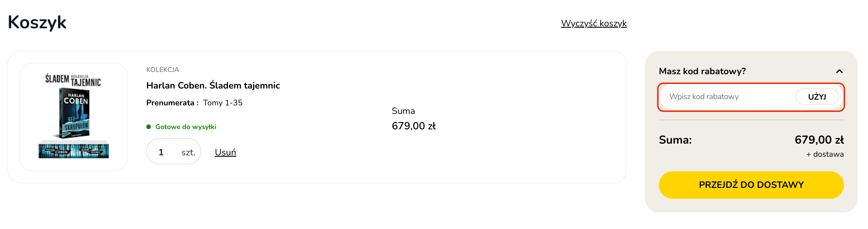Collapse discount code section with chevron
868x229 pixels.
coord(839,71)
